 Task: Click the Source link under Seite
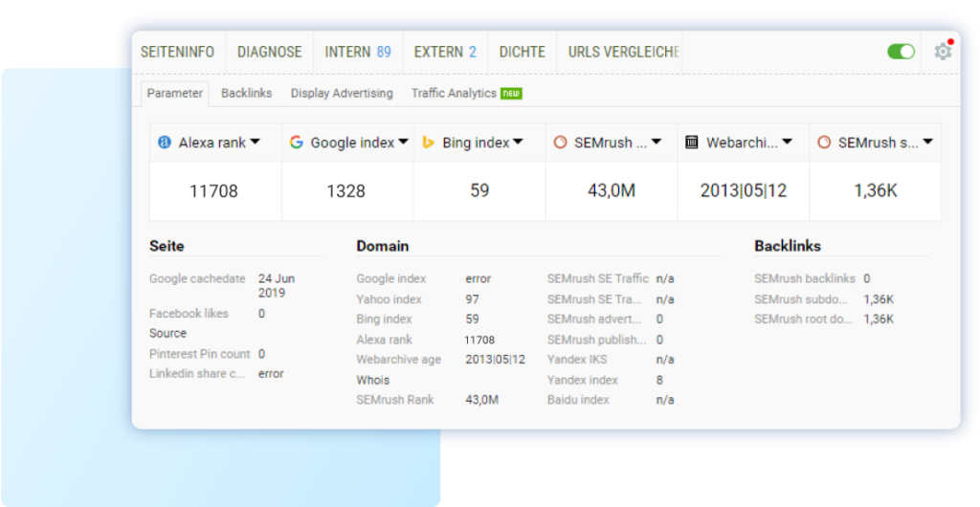[168, 334]
